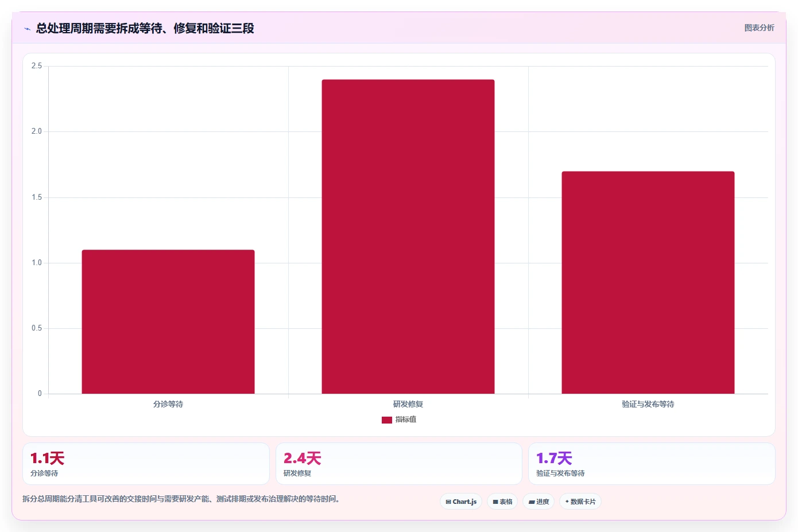Image resolution: width=798 pixels, height=532 pixels.
Task: Click the 研发修复 x-axis label
Action: click(408, 404)
